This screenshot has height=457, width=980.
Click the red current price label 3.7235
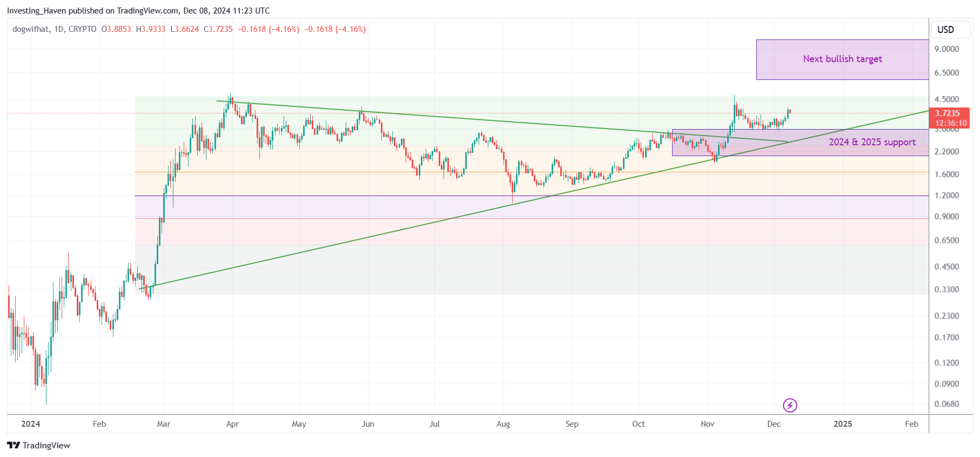948,118
